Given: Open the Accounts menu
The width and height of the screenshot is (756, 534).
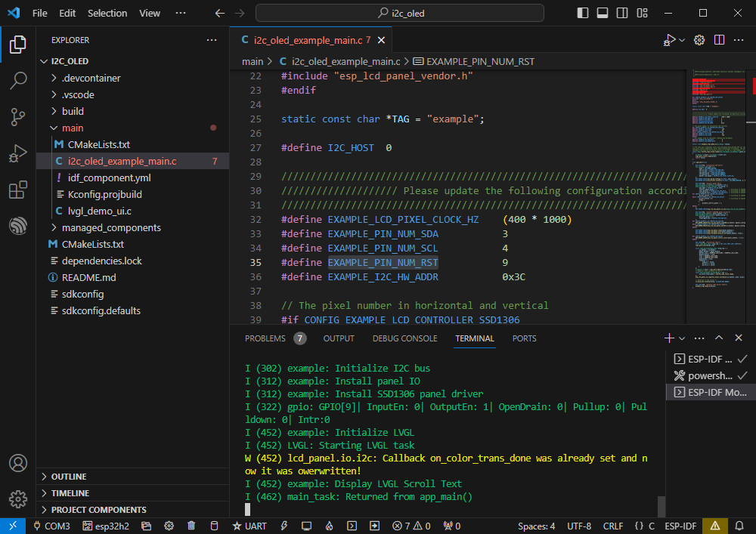Looking at the screenshot, I should (18, 463).
